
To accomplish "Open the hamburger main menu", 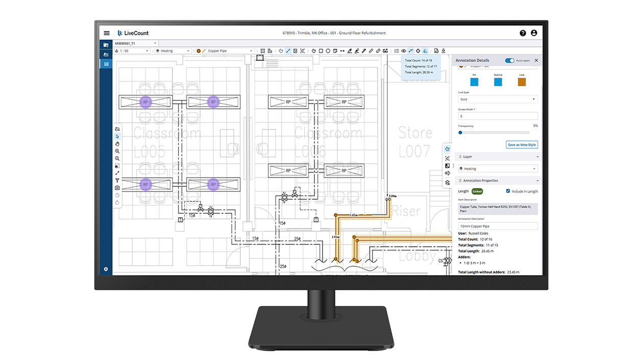I will [107, 33].
